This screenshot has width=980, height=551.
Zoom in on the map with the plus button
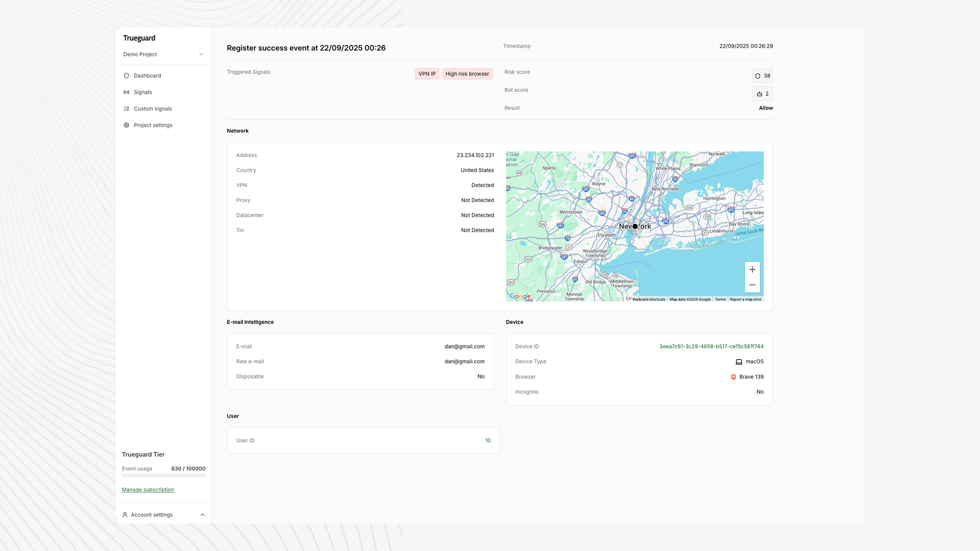(752, 269)
